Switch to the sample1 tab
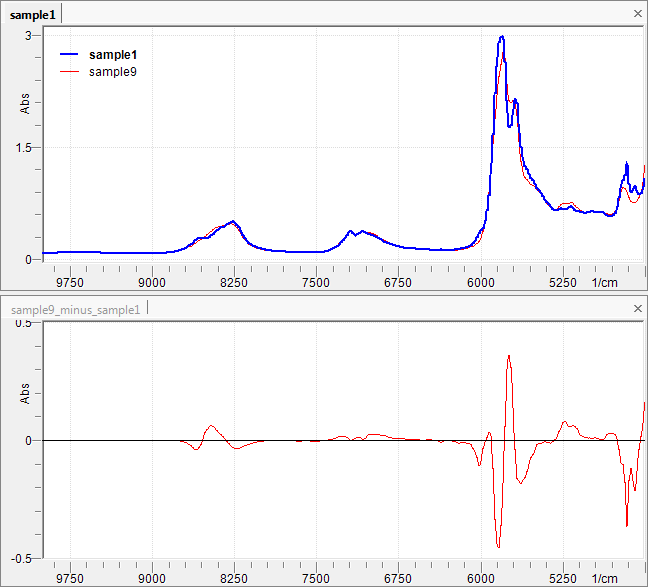Screen dimensions: 648x587 (x=31, y=13)
